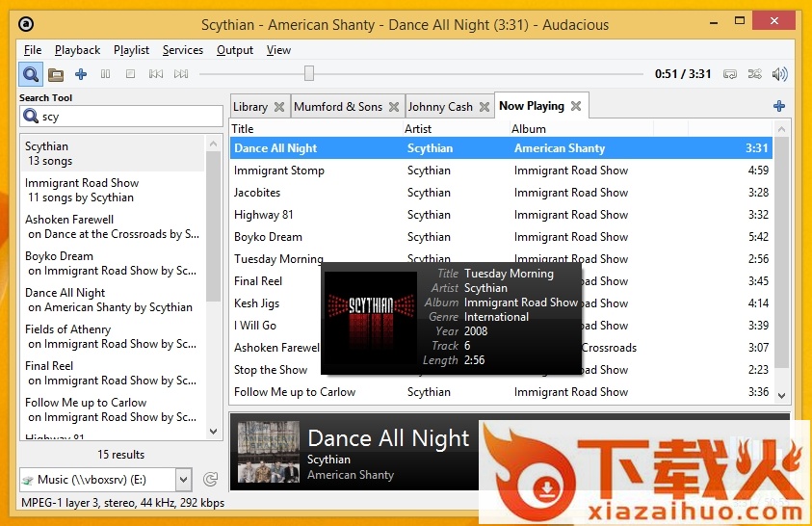Open the Output menu
Image resolution: width=812 pixels, height=526 pixels.
coord(235,50)
